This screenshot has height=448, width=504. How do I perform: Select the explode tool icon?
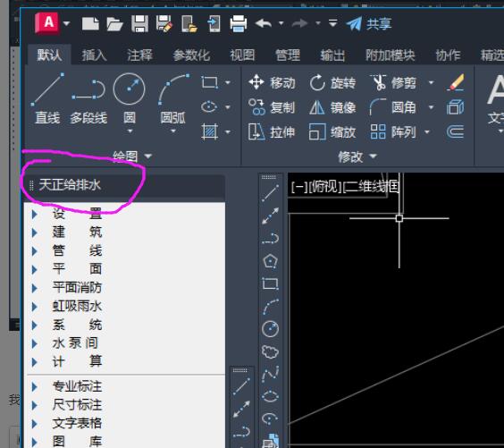[x=455, y=107]
